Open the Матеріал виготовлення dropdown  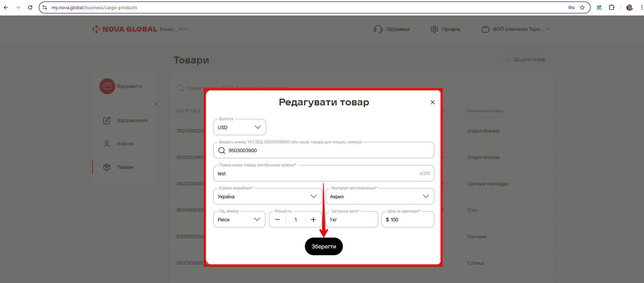pos(379,197)
